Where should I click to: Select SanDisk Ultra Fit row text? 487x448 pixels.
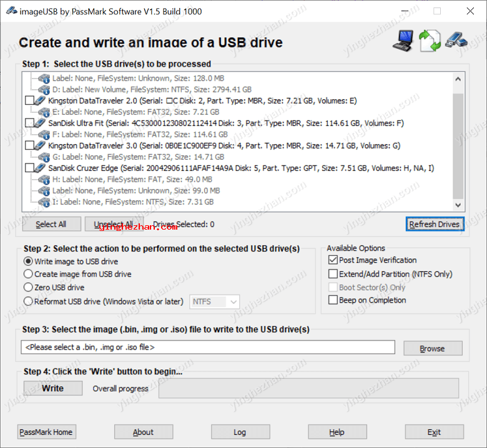(x=226, y=123)
